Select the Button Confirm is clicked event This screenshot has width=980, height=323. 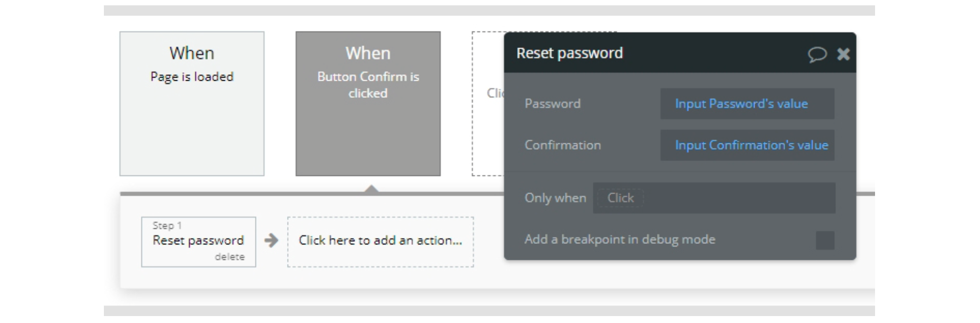point(368,104)
